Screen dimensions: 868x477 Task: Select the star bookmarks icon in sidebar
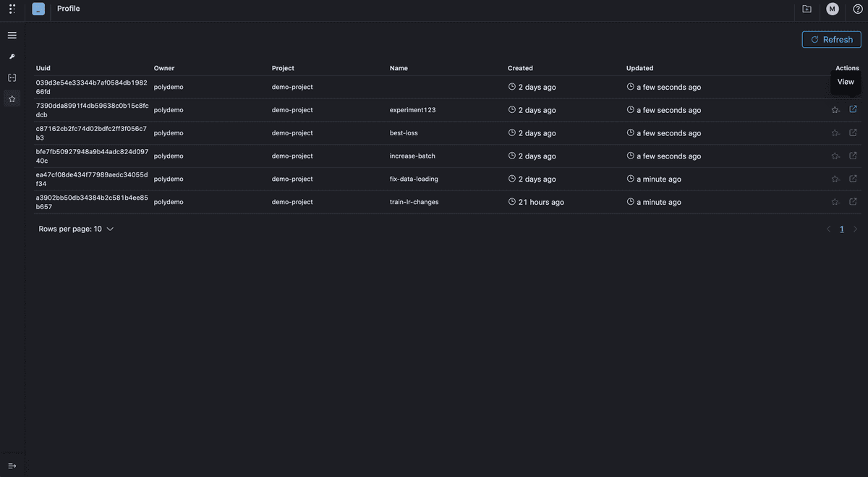tap(12, 98)
